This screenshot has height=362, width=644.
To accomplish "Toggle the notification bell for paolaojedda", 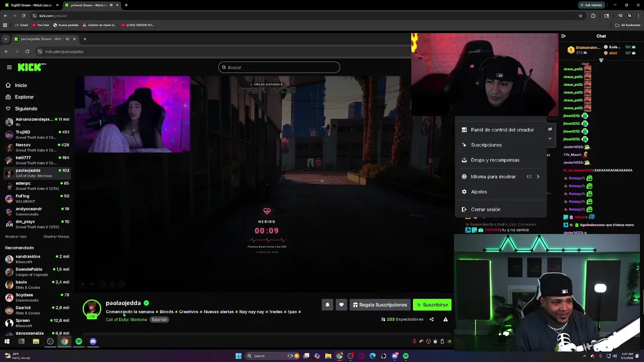I will pos(327,305).
